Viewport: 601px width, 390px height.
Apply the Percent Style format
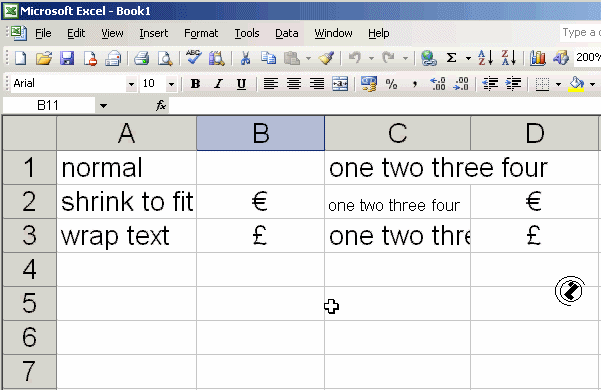pos(391,84)
